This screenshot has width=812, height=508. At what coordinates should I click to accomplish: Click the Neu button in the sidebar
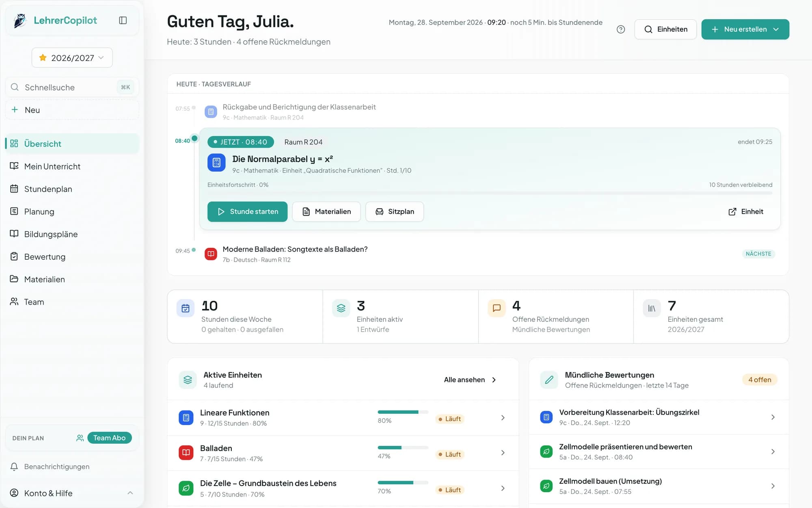pyautogui.click(x=72, y=110)
